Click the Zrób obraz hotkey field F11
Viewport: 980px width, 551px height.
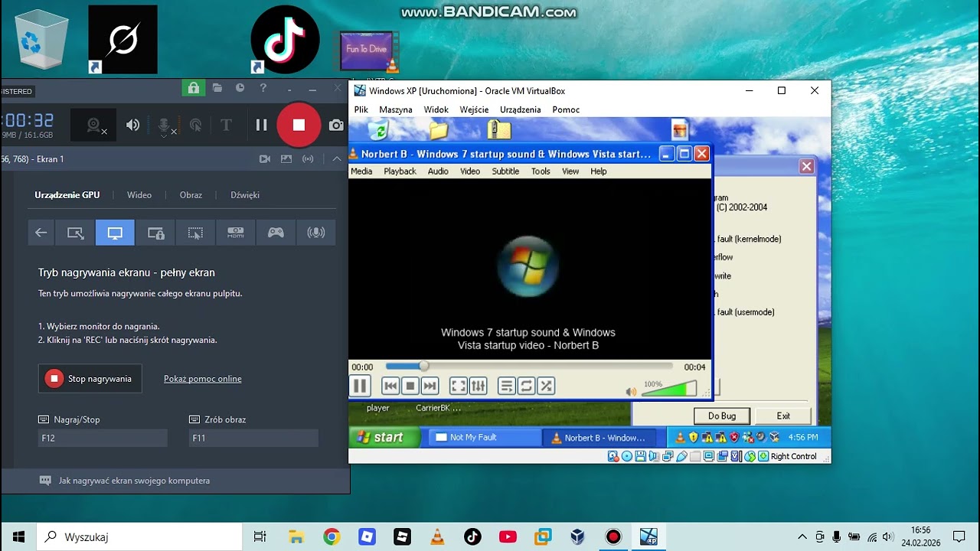point(253,438)
